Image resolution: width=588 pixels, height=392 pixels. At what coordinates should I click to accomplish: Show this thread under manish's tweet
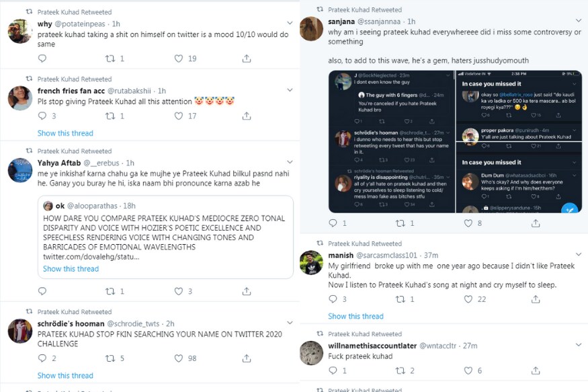(x=355, y=316)
